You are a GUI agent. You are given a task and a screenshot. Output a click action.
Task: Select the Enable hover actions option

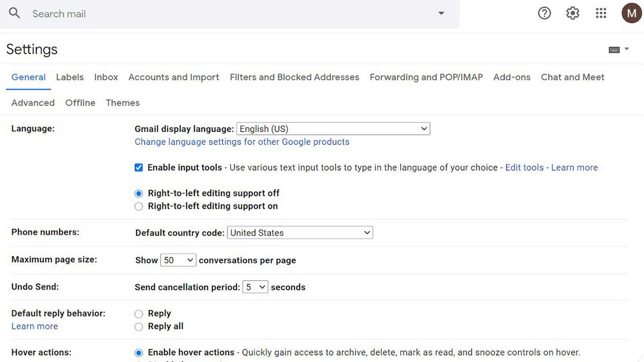point(138,352)
